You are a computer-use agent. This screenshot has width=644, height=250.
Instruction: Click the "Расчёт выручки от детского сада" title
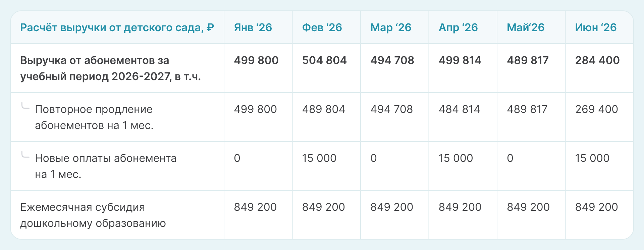coord(117,27)
